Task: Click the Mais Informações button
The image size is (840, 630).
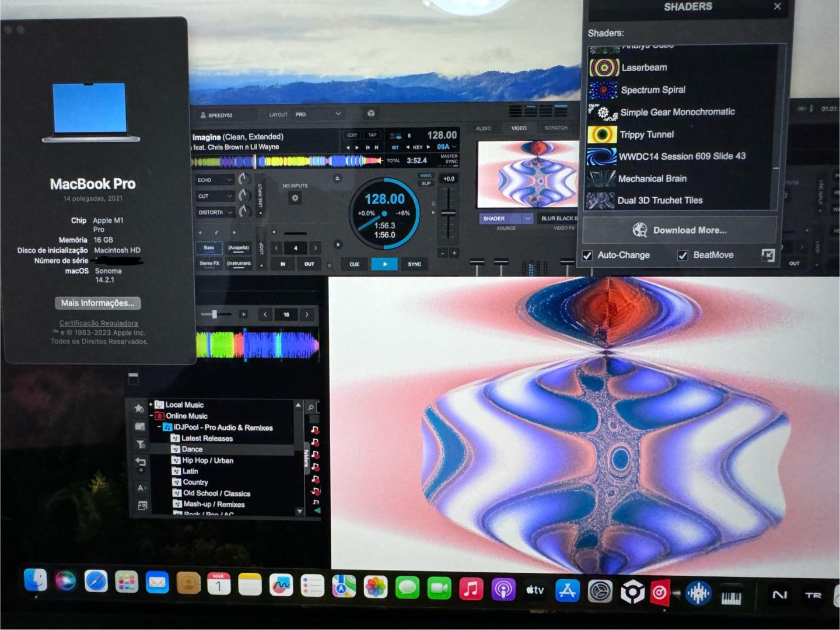Action: click(x=98, y=303)
